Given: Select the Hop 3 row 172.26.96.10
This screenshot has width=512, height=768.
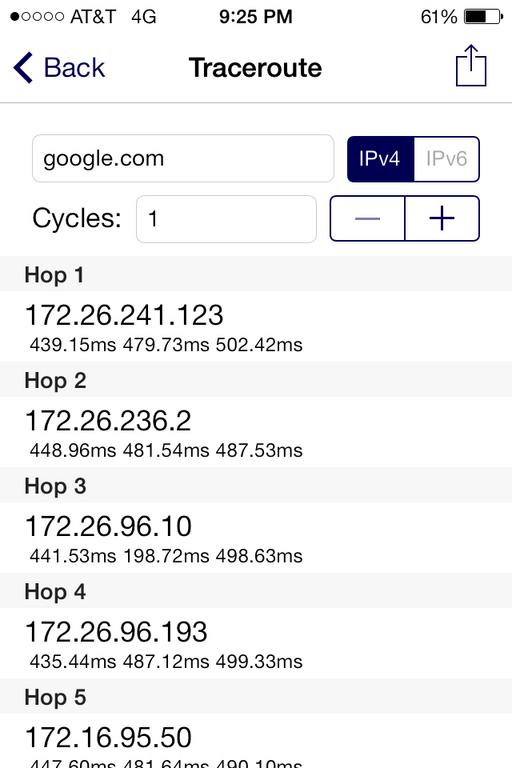Looking at the screenshot, I should pos(256,538).
